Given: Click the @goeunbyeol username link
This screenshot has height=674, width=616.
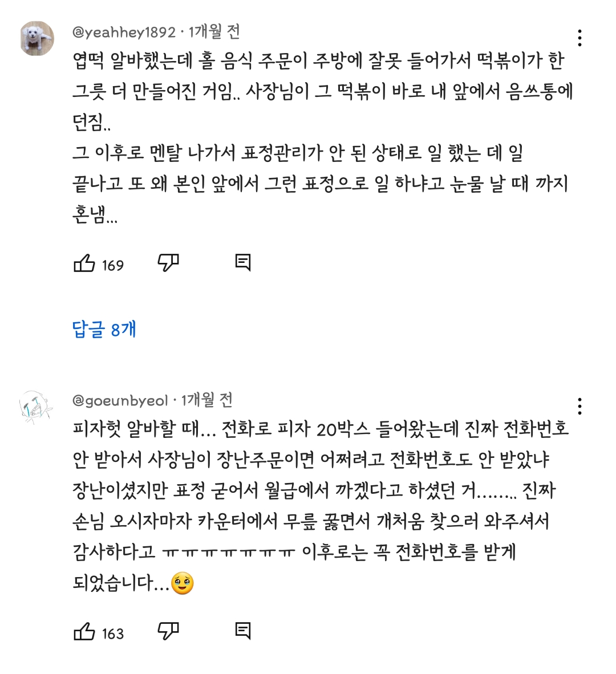Looking at the screenshot, I should (120, 400).
